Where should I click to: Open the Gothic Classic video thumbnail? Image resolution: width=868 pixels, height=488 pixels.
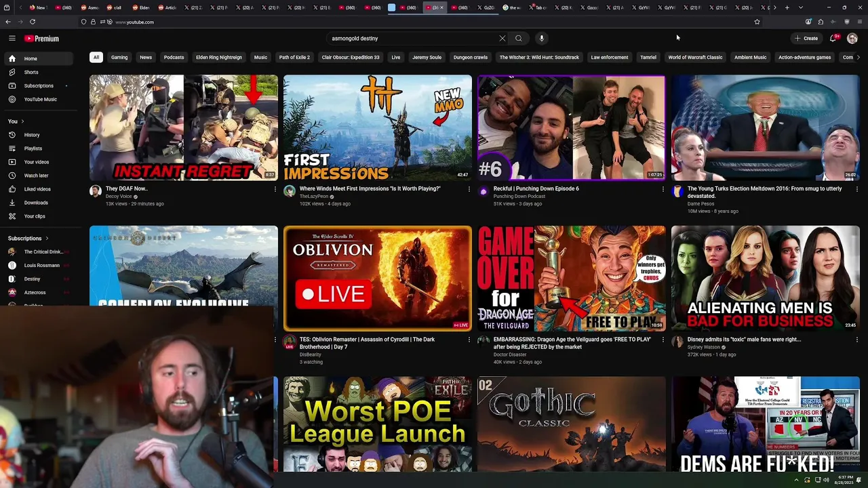pyautogui.click(x=572, y=424)
